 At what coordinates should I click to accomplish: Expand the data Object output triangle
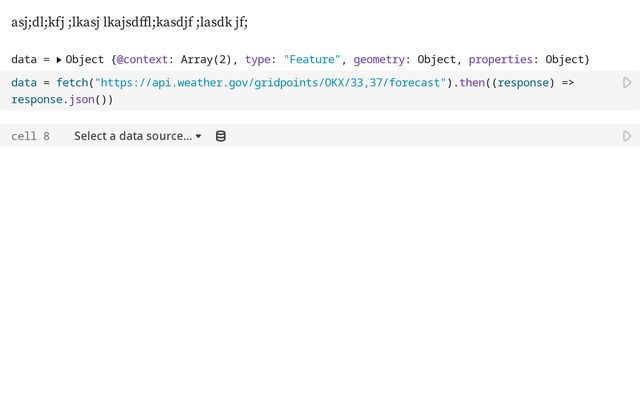(59, 60)
